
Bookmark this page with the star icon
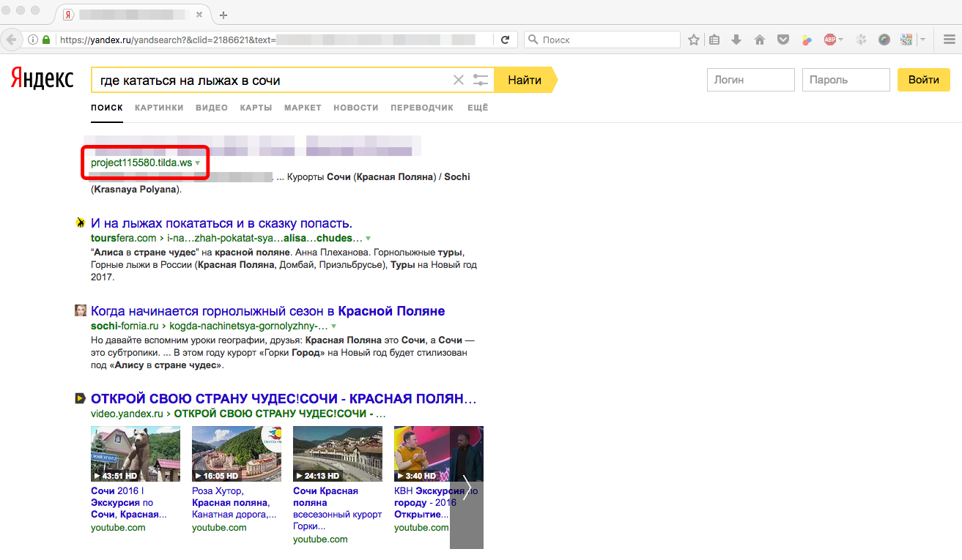pos(694,40)
